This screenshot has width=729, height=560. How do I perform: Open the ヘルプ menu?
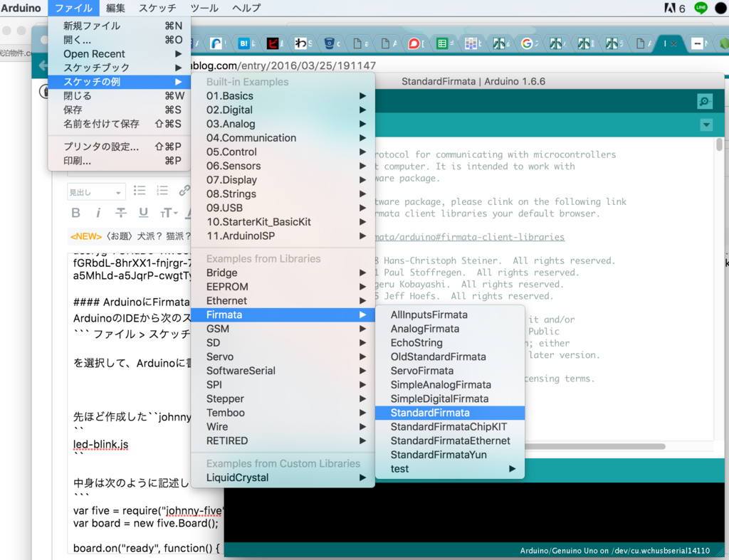[x=246, y=8]
